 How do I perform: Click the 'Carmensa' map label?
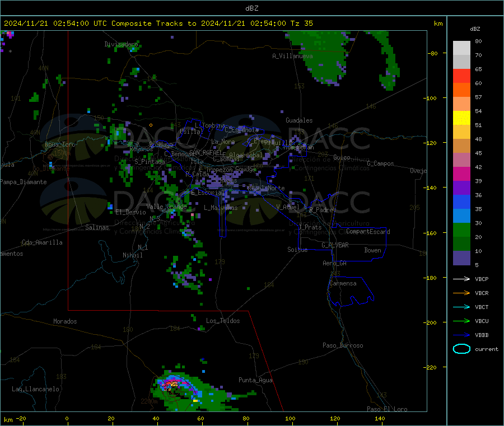pos(343,283)
